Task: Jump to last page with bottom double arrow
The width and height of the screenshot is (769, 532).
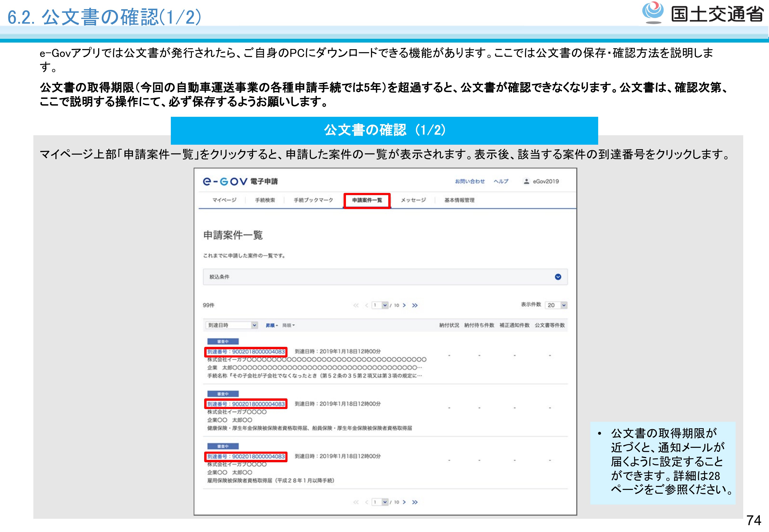Action: coord(415,502)
